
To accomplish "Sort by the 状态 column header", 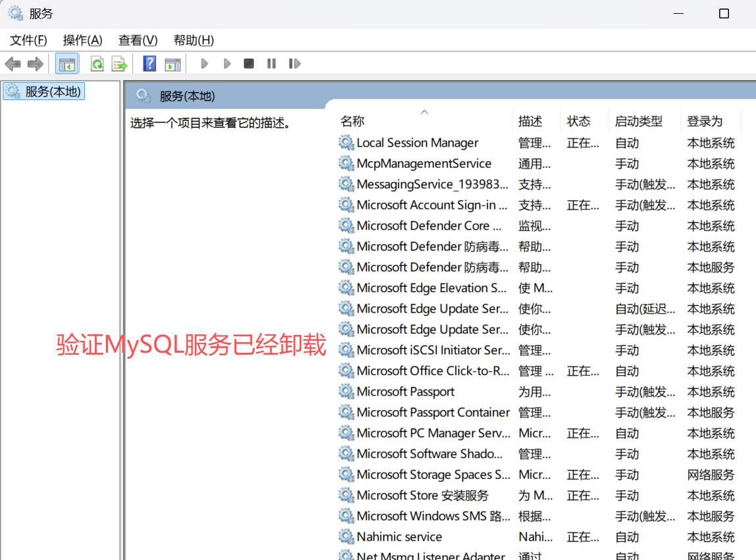I will tap(578, 121).
